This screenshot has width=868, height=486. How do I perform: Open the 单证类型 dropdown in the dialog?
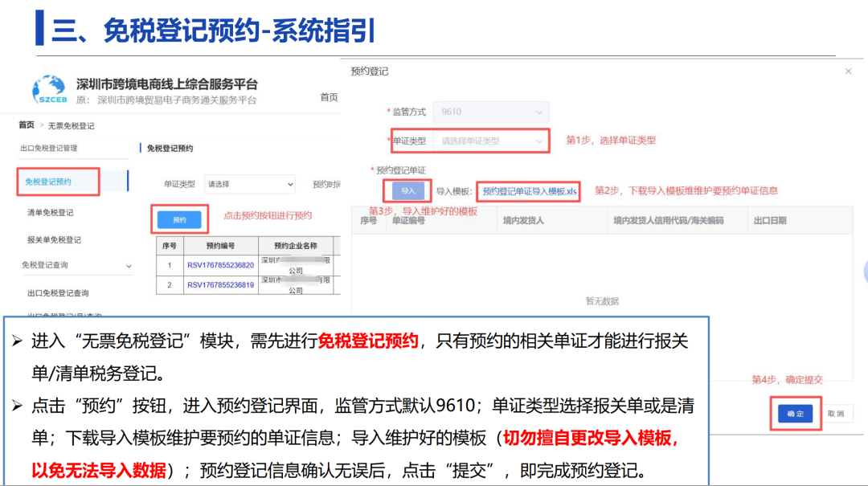[490, 141]
